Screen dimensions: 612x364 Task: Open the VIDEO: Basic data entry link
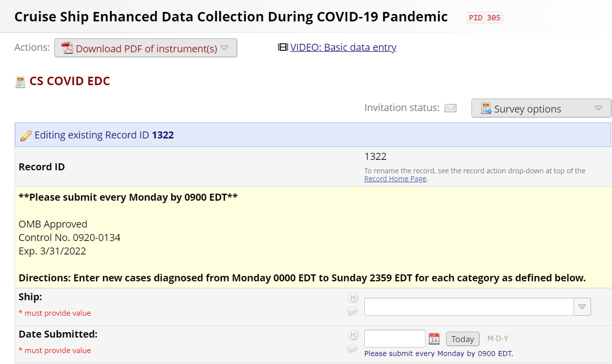click(343, 47)
